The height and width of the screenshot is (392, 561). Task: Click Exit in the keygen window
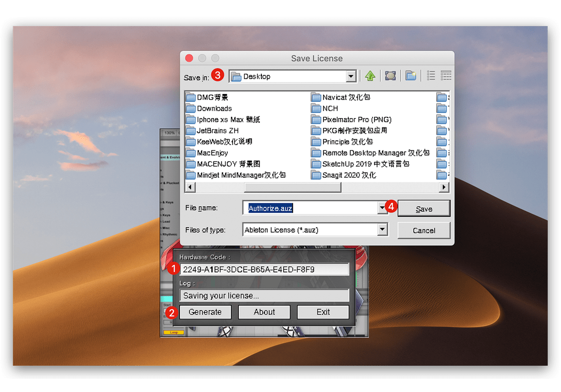click(323, 312)
